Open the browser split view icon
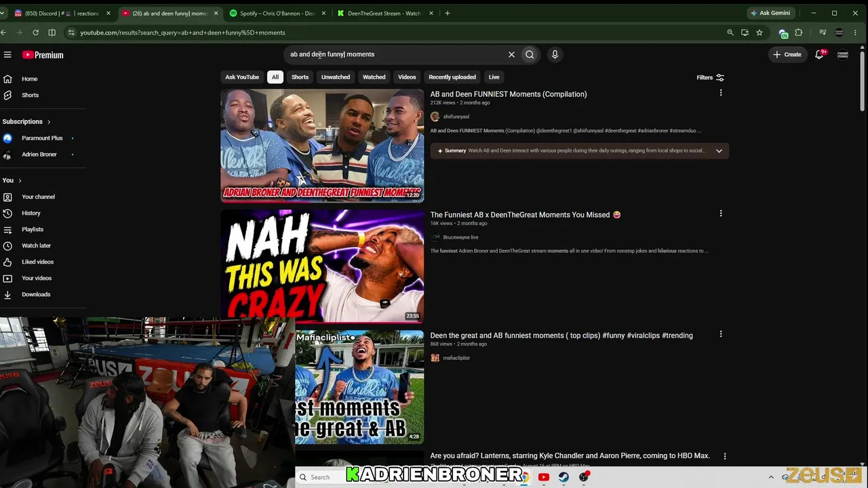Viewport: 868px width, 488px height. click(x=52, y=33)
